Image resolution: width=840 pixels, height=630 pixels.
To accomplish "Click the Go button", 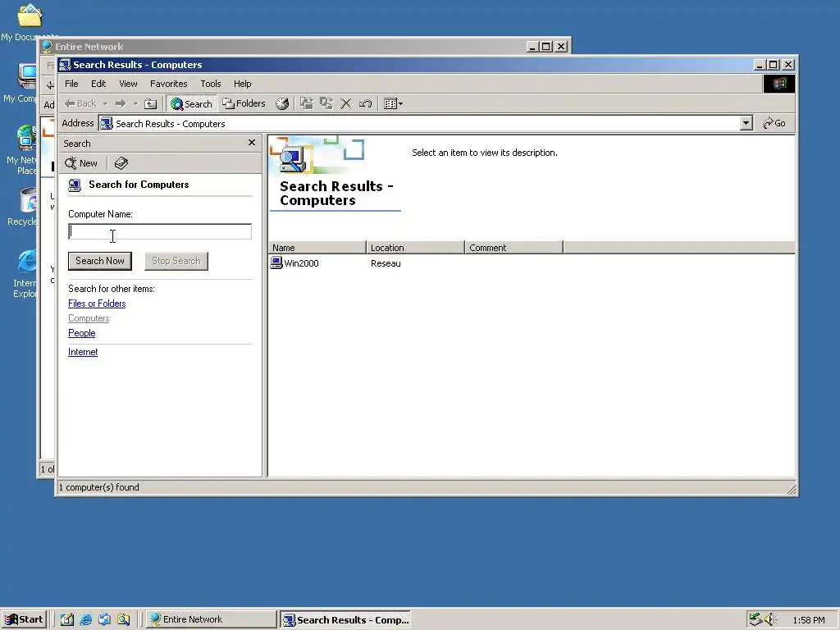I will point(774,123).
